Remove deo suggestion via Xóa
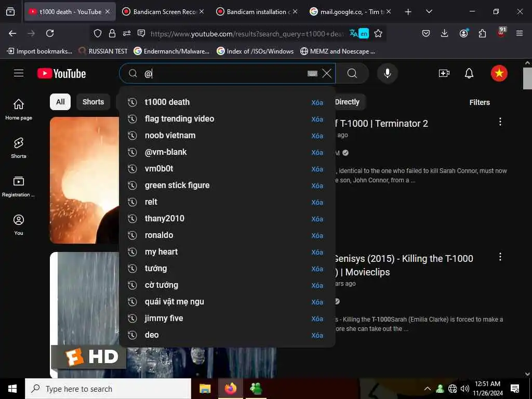The height and width of the screenshot is (399, 532). pyautogui.click(x=317, y=335)
